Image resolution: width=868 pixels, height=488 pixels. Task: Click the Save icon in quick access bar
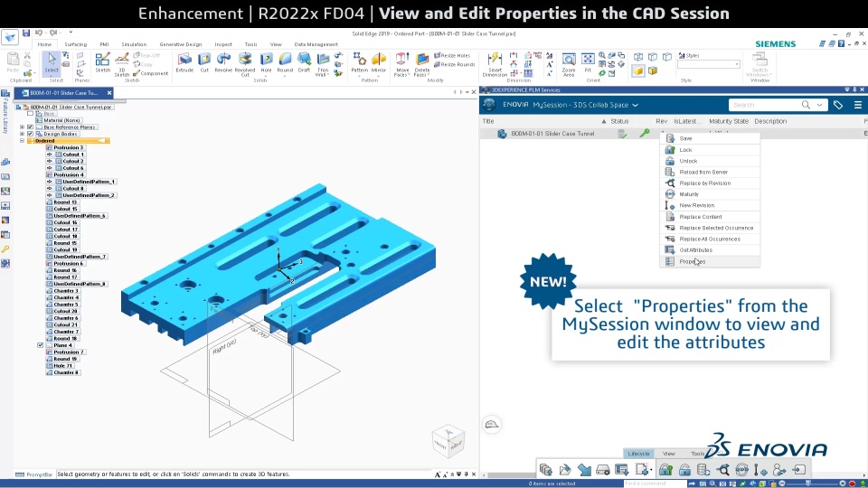pyautogui.click(x=26, y=33)
